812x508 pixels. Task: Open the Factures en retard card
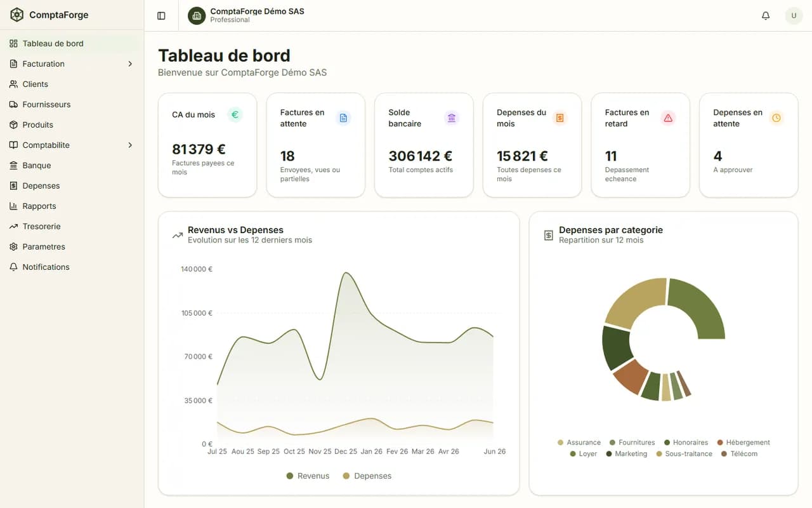641,145
